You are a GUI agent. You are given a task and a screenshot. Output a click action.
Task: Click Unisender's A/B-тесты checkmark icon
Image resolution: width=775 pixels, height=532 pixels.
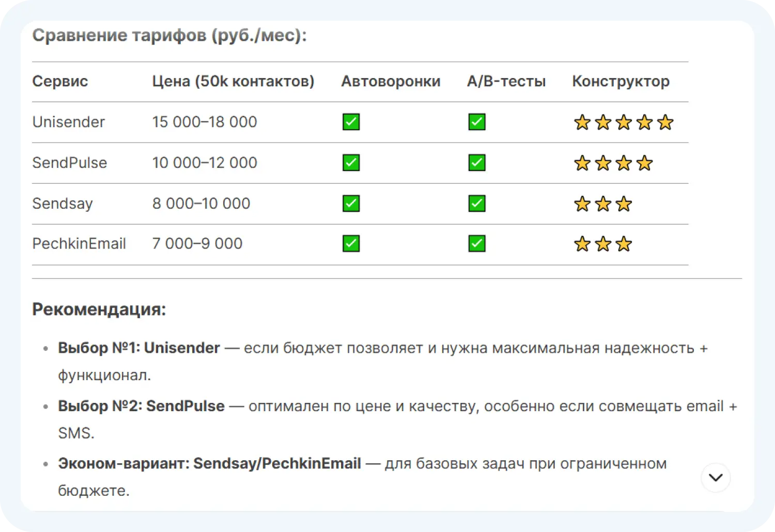coord(477,122)
